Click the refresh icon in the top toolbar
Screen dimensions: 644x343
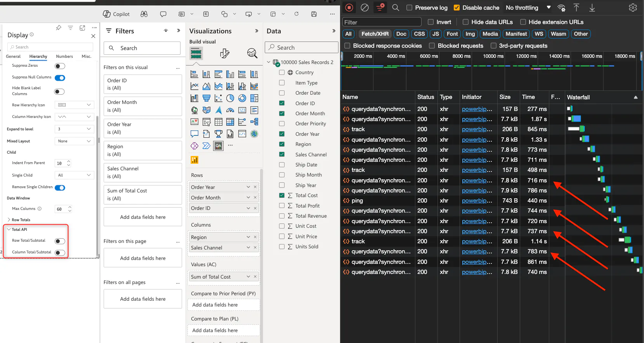click(297, 14)
